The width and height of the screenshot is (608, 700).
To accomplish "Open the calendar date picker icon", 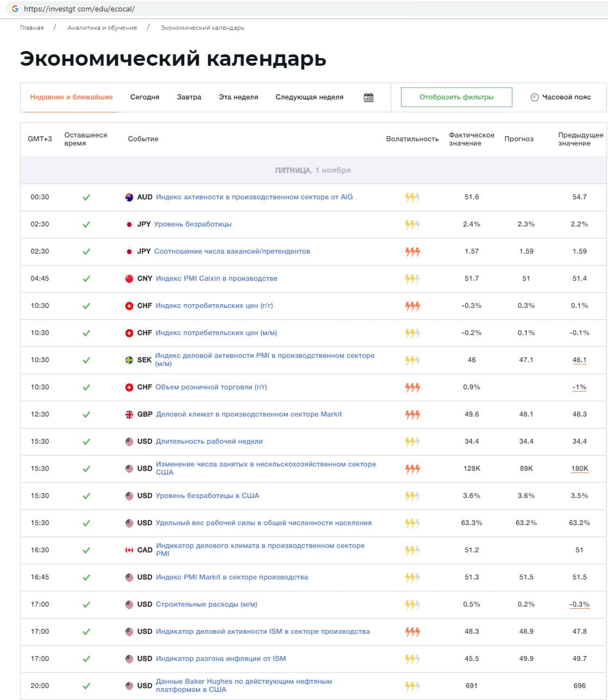I will click(368, 97).
